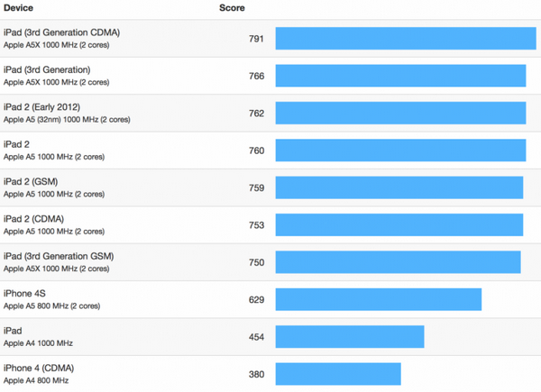The image size is (541, 392).
Task: Click the blue bar next to 766
Action: point(400,76)
